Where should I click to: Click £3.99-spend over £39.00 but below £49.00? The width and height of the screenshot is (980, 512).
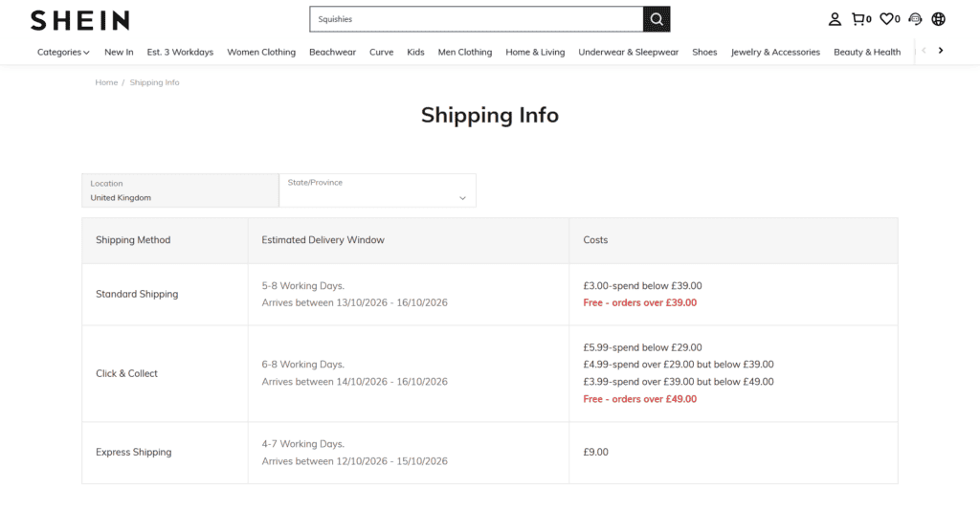click(x=679, y=381)
